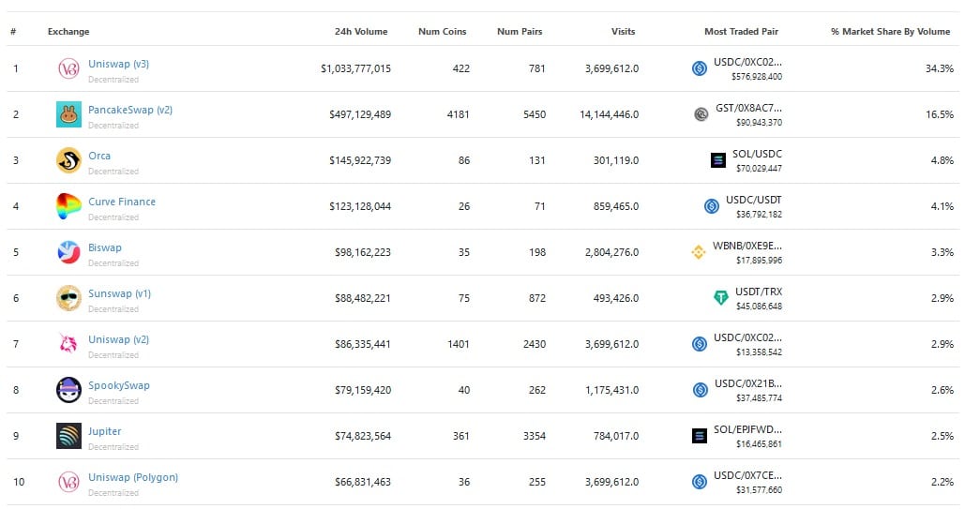Click the USDC coin icon in the Uniswap (v2) row

point(700,344)
